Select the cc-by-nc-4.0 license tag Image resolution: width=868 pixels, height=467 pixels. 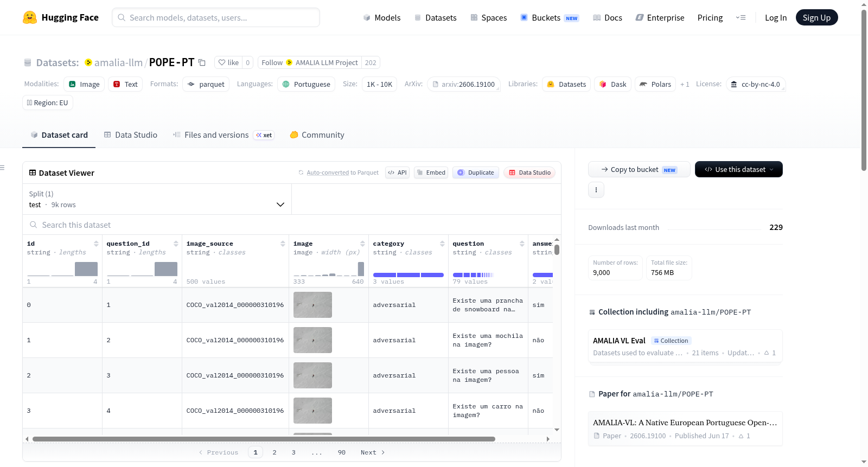pyautogui.click(x=756, y=84)
